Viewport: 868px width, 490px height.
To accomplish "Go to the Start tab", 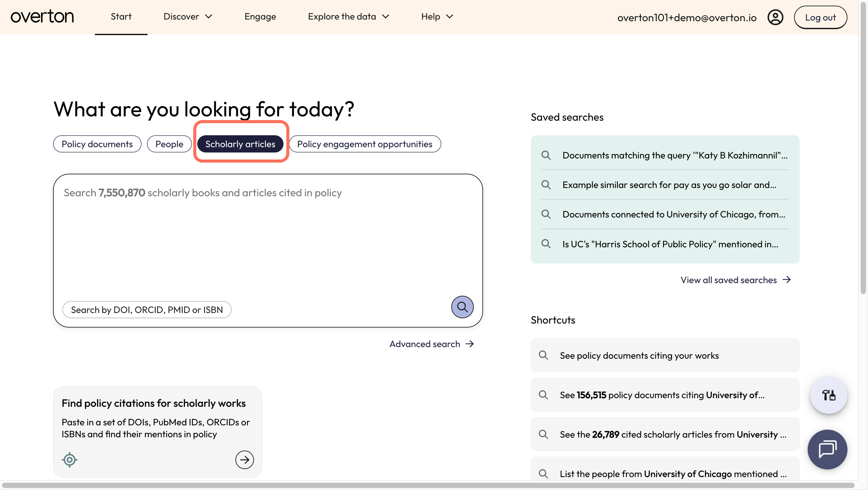I will (x=121, y=17).
